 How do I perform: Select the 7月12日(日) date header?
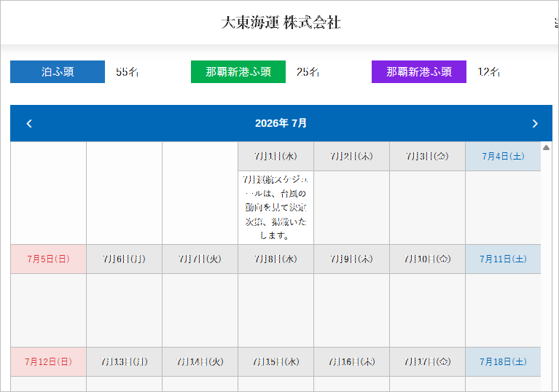pyautogui.click(x=48, y=361)
